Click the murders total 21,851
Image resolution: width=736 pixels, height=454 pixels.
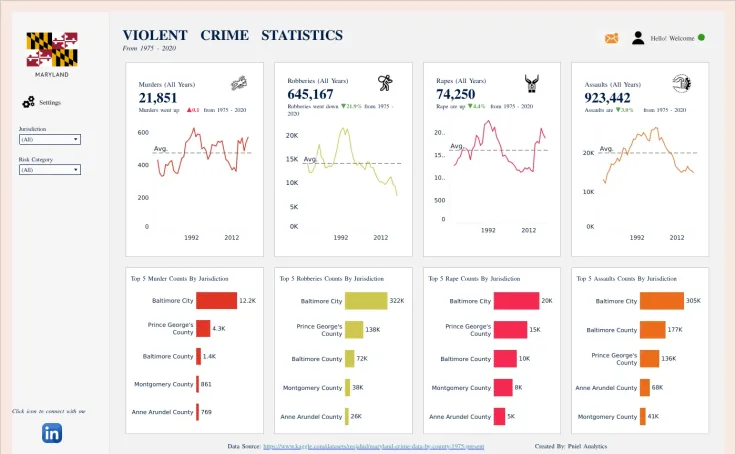[158, 98]
